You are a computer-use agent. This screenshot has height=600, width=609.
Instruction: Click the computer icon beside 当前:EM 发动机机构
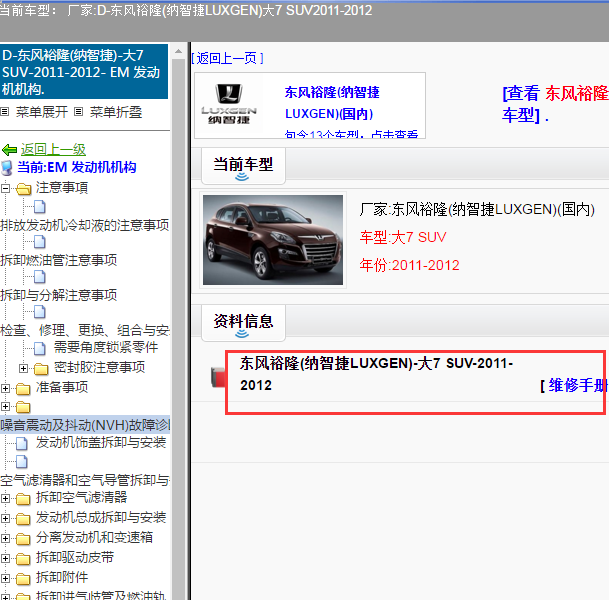(x=7, y=168)
